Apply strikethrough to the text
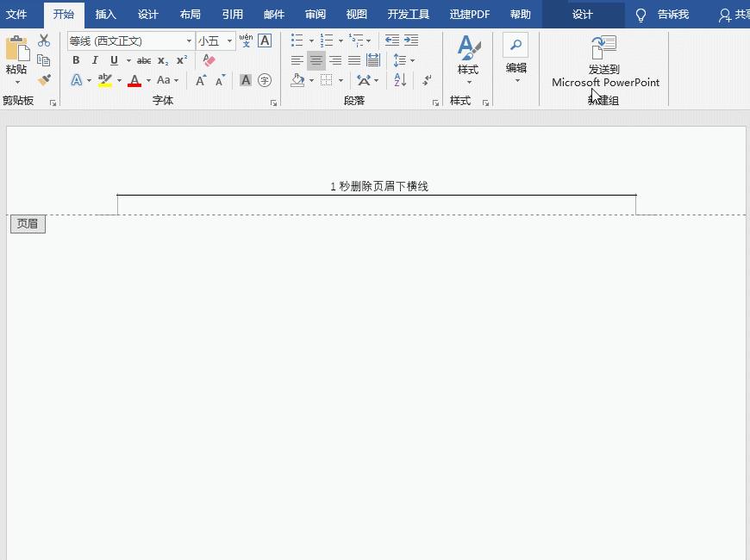750x560 pixels. [144, 60]
